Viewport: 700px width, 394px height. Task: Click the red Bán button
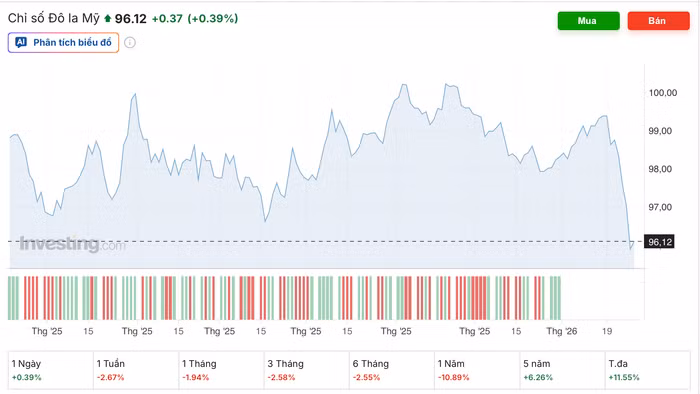coord(658,21)
